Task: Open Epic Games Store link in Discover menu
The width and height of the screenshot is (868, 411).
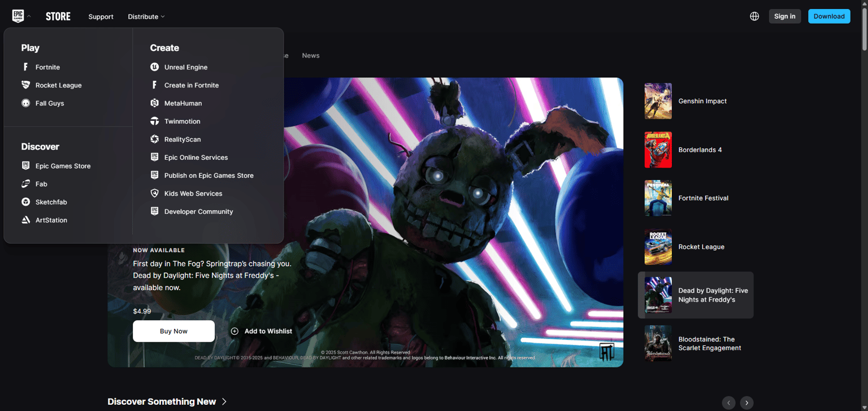Action: coord(63,166)
